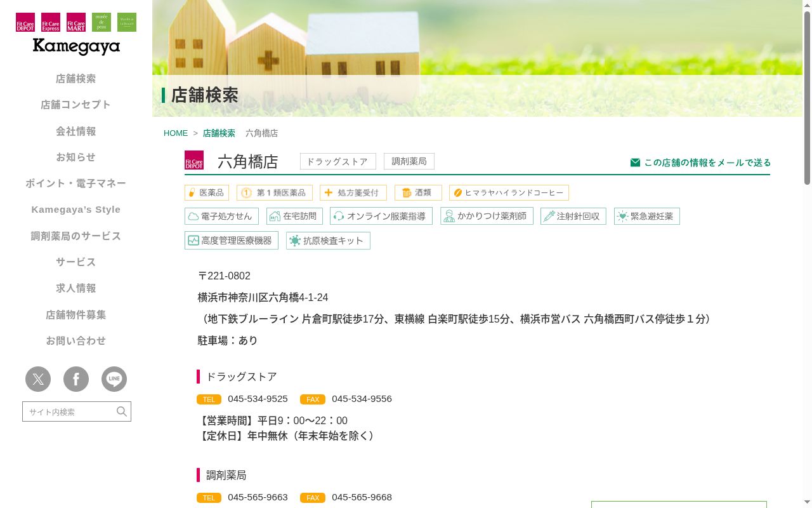
Task: Click the 酒類 beer mug badge
Action: point(418,193)
